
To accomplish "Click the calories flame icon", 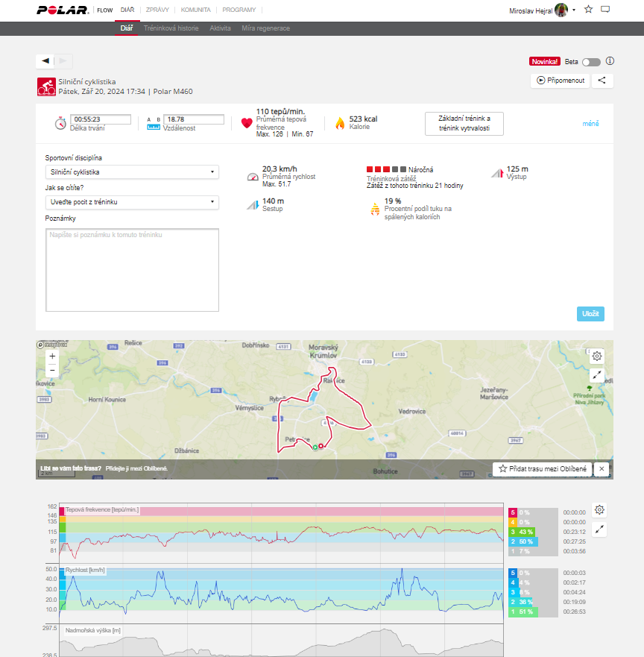I will tap(340, 123).
